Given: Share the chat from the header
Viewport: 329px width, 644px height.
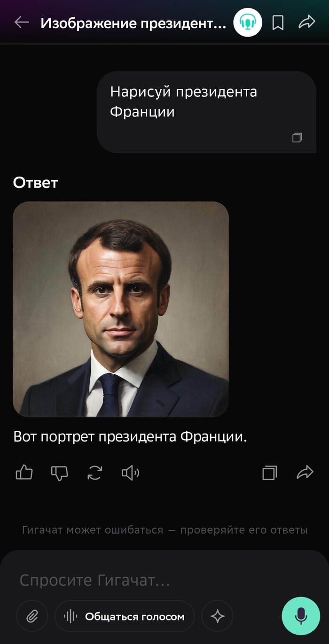Looking at the screenshot, I should pos(306,22).
